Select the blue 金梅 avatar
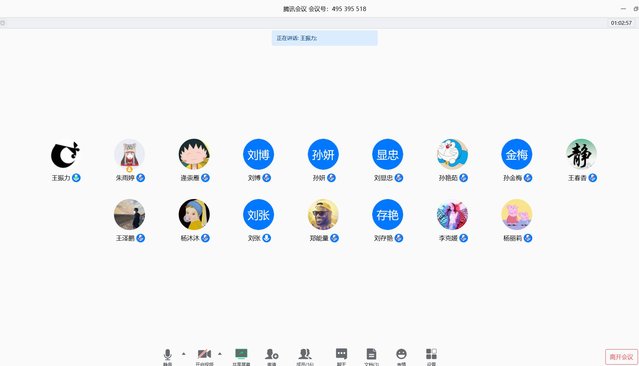The width and height of the screenshot is (639, 366). click(517, 154)
